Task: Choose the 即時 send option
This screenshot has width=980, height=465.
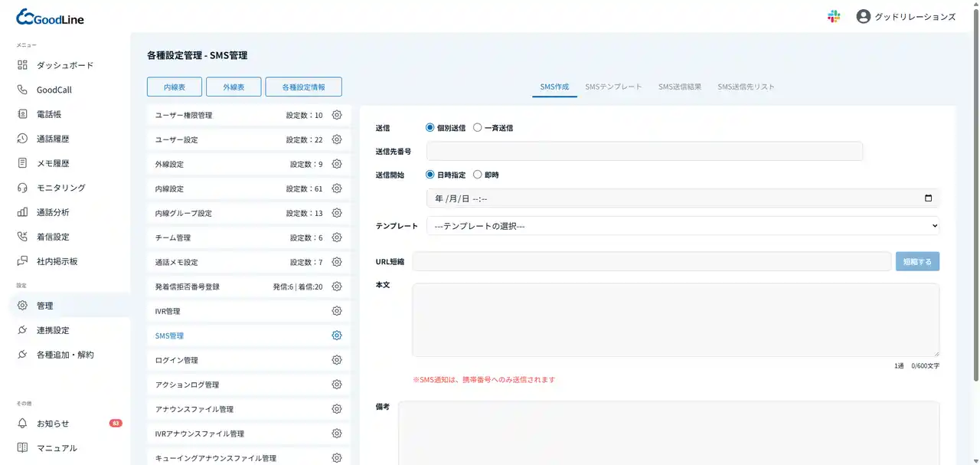Action: (x=478, y=175)
